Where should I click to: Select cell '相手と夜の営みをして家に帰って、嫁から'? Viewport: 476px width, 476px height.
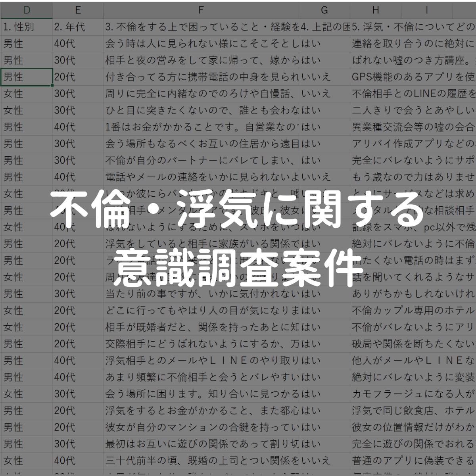click(201, 60)
